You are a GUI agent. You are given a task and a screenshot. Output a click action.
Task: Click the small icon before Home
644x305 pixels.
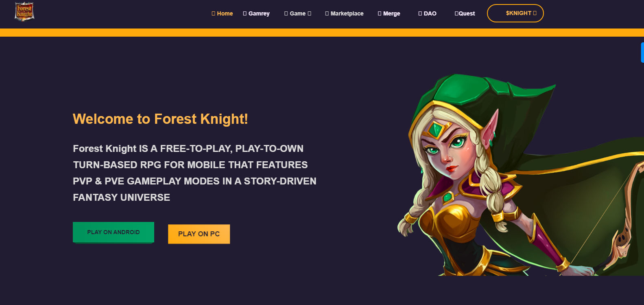tap(213, 13)
